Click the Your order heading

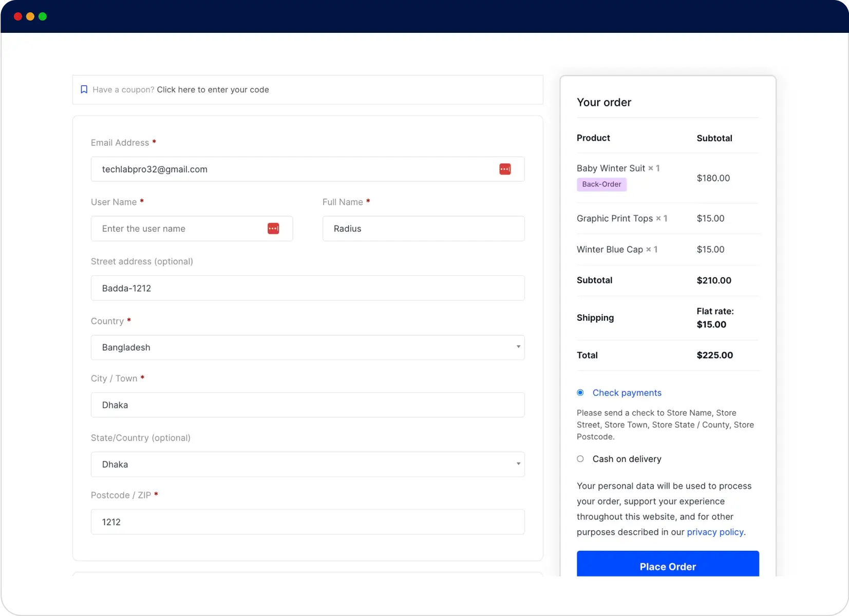coord(604,102)
